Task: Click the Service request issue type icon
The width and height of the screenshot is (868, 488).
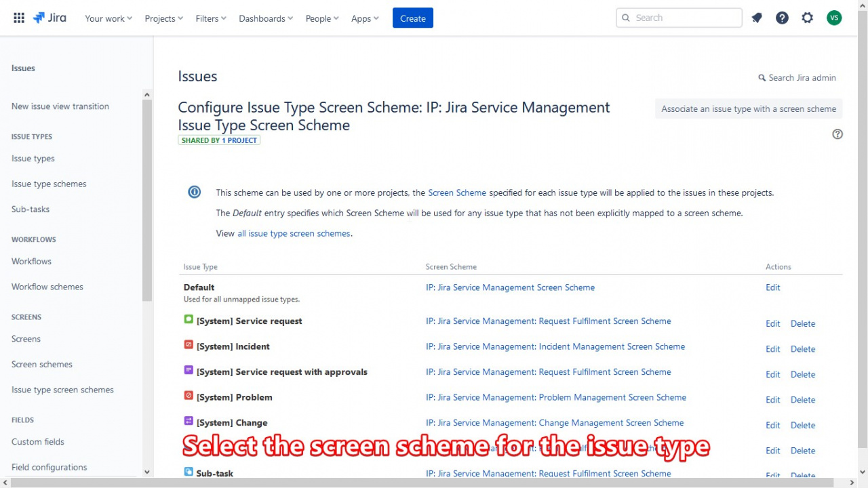Action: tap(189, 319)
